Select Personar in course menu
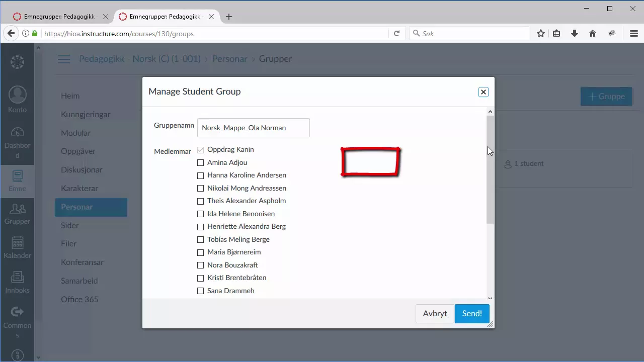Image resolution: width=644 pixels, height=362 pixels. coord(91,207)
